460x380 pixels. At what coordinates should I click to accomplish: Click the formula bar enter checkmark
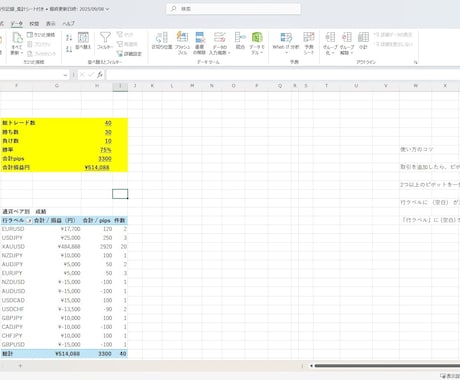tap(91, 75)
